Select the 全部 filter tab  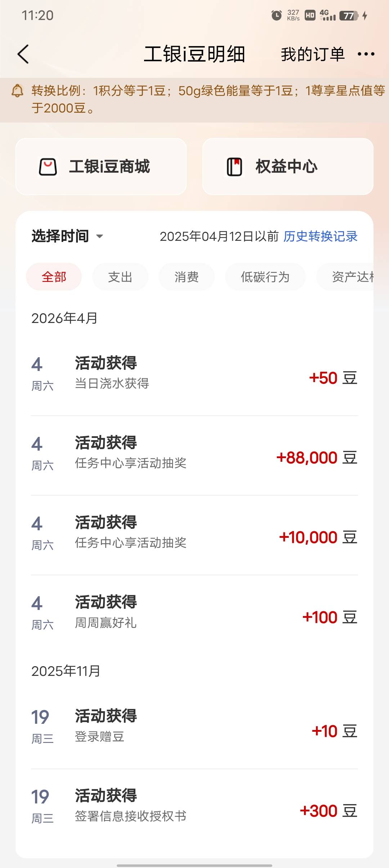tap(54, 277)
